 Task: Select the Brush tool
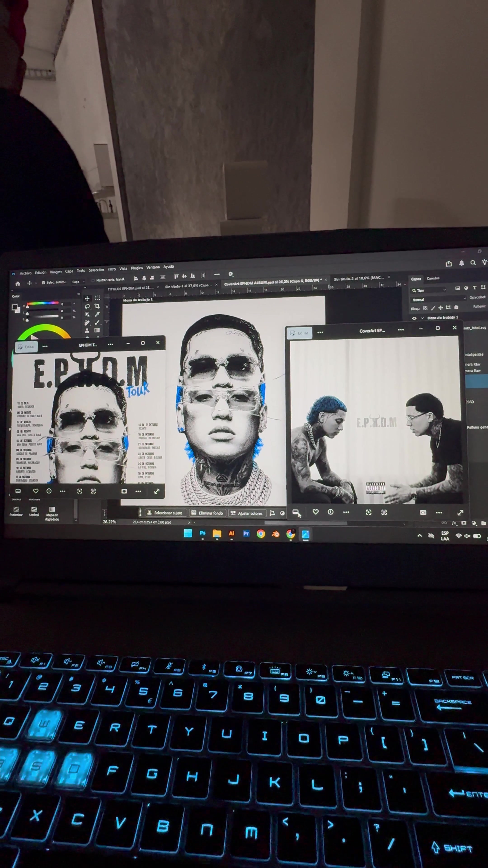97,322
